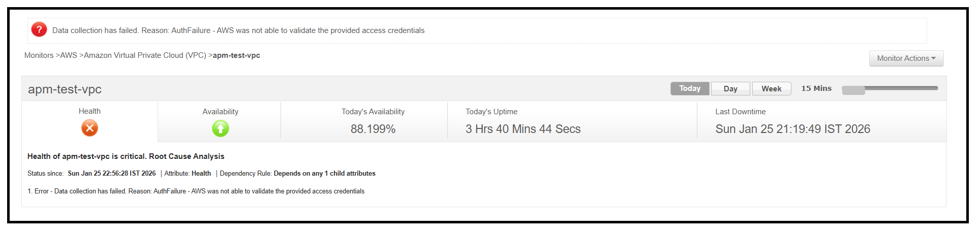980x231 pixels.
Task: Click the Today's Uptime value
Action: point(523,129)
